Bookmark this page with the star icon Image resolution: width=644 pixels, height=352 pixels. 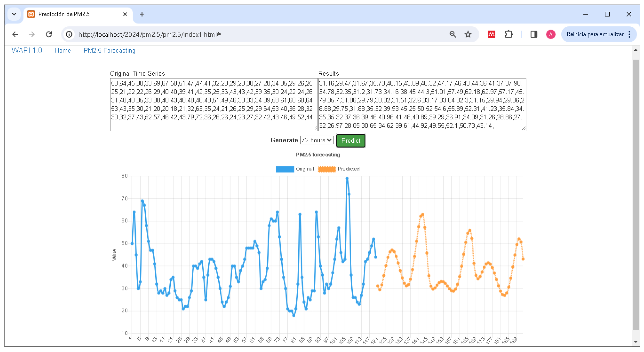tap(468, 34)
